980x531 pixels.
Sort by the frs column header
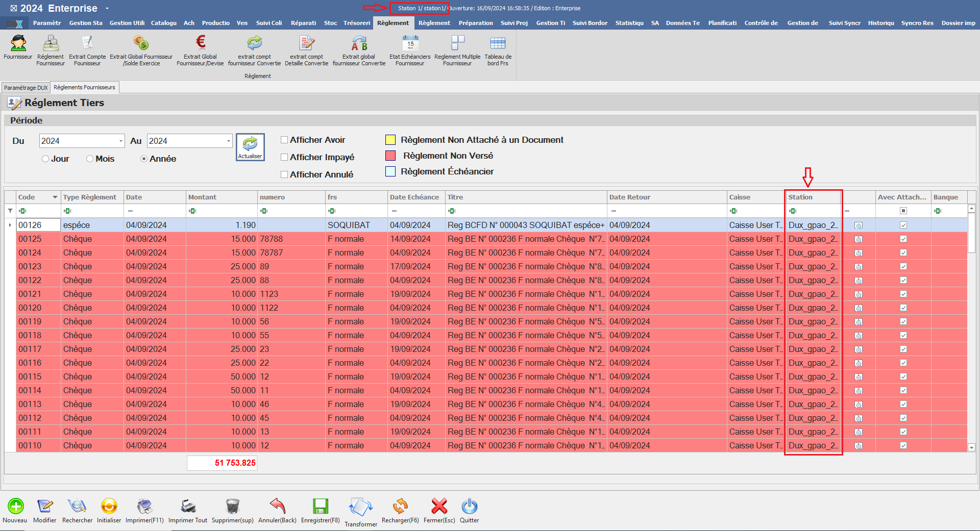click(x=356, y=197)
